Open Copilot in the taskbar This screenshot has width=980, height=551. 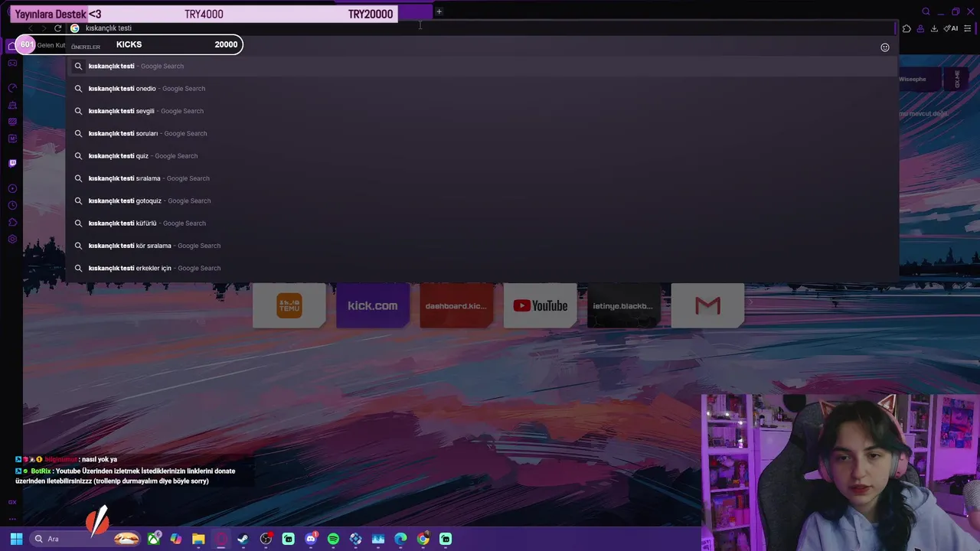(x=176, y=539)
